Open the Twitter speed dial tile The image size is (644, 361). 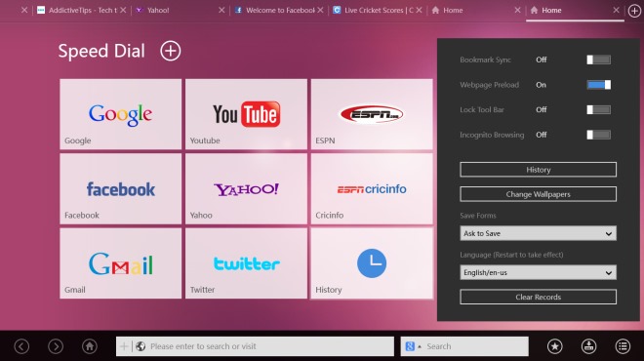coord(246,263)
